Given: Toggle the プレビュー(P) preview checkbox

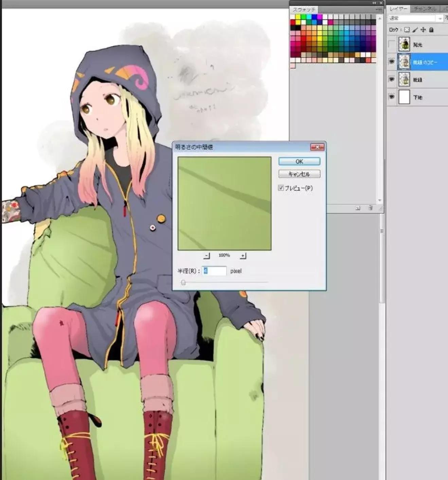Looking at the screenshot, I should point(281,188).
